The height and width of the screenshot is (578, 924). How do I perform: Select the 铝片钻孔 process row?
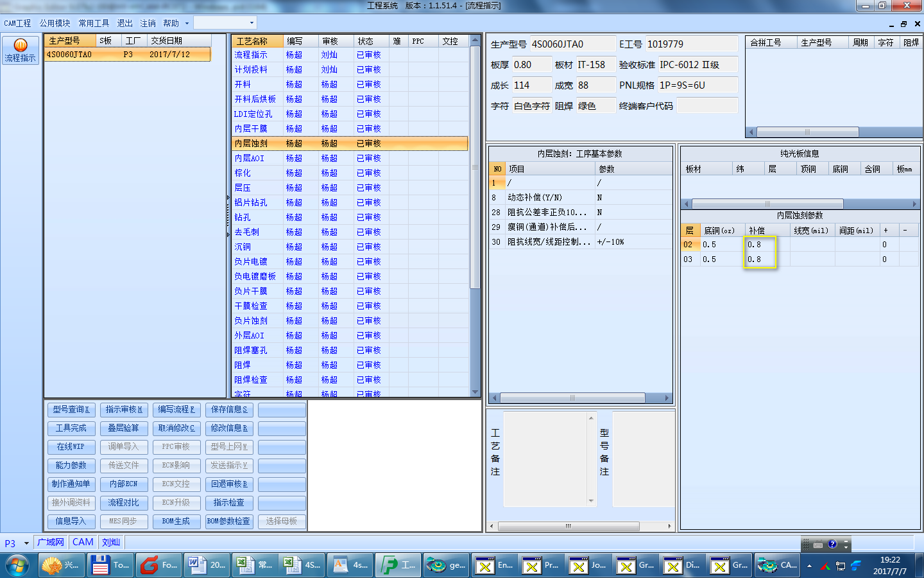pos(350,203)
